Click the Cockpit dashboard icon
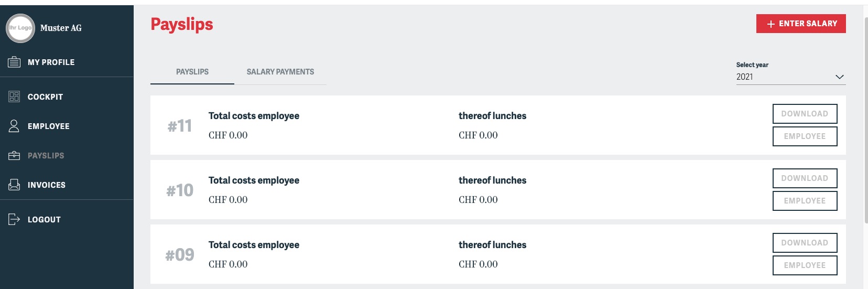The width and height of the screenshot is (868, 289). (x=14, y=97)
